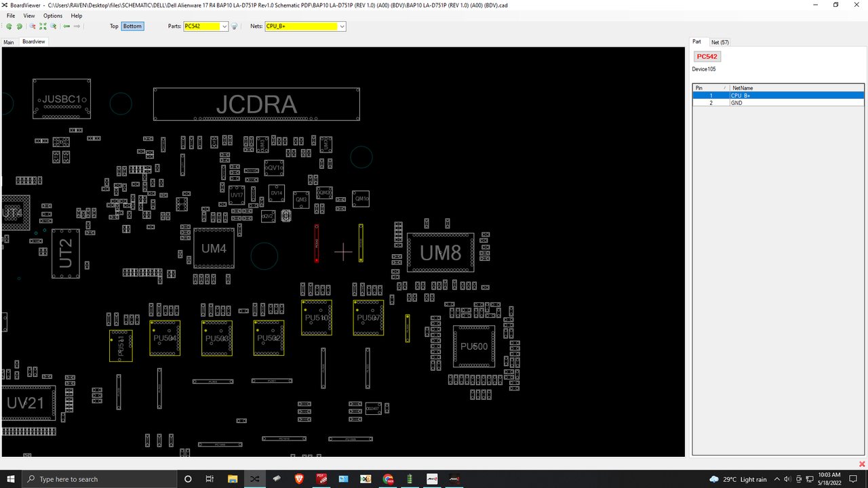Switch to the Part tab in side panel
The height and width of the screenshot is (488, 868).
click(x=696, y=42)
